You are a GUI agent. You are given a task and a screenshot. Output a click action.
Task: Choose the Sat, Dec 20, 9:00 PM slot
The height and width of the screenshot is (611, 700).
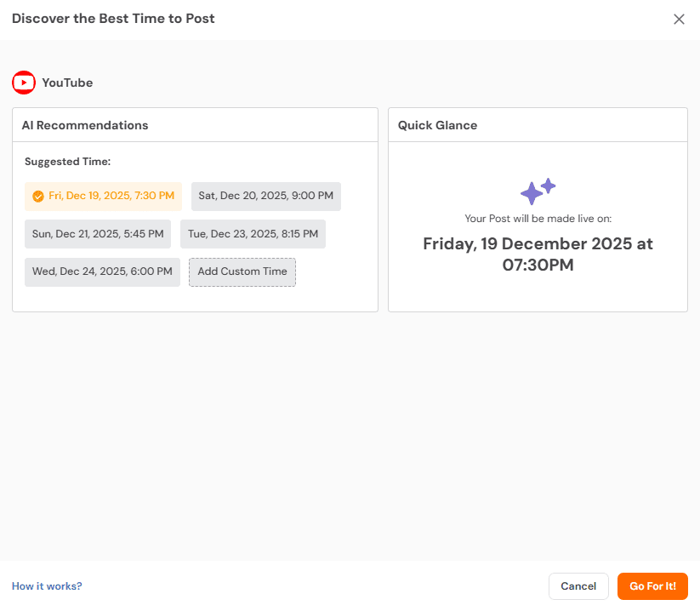(265, 197)
